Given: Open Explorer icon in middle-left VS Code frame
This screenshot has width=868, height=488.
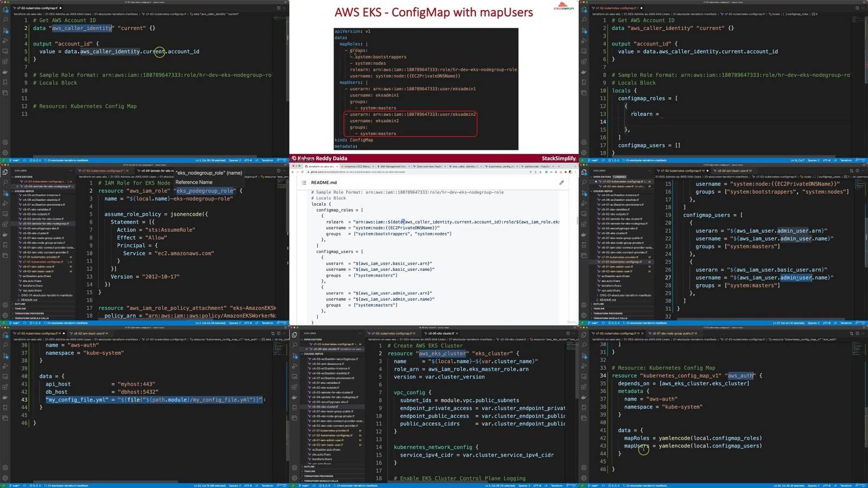Looking at the screenshot, I should click(x=5, y=172).
